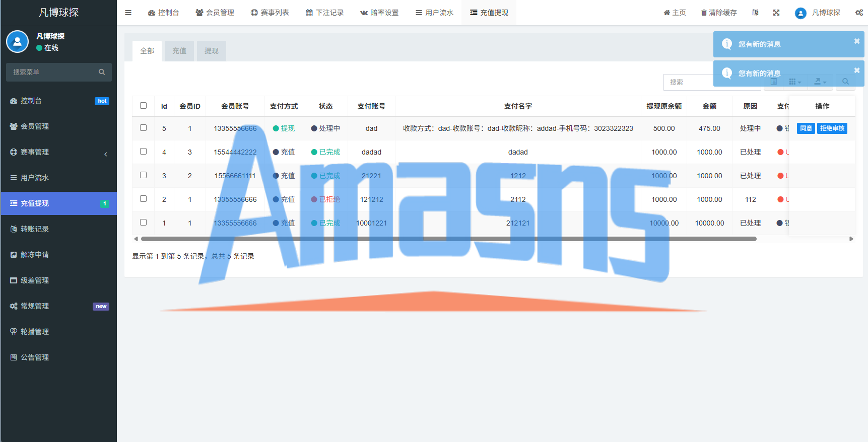Click the magnifier icon in sidebar menu search
Screen dimensions: 868x442
coord(102,72)
